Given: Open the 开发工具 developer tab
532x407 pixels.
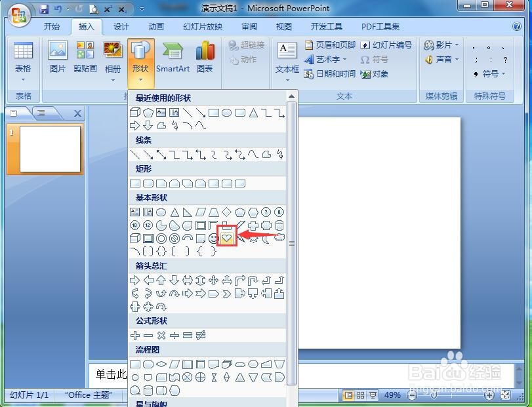Looking at the screenshot, I should click(327, 26).
